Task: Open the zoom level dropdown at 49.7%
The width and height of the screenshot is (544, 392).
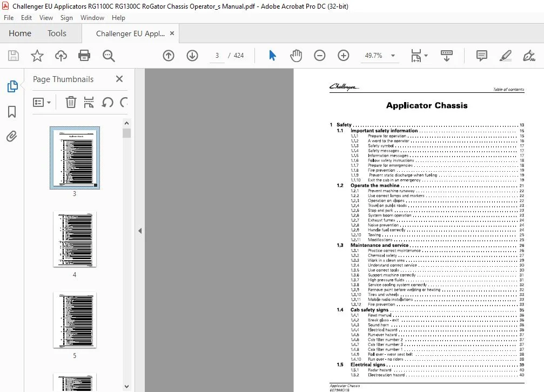Action: click(393, 56)
